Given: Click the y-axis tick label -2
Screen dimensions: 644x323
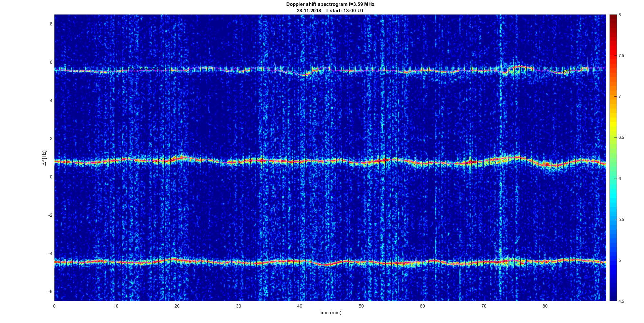Looking at the screenshot, I should coord(50,215).
